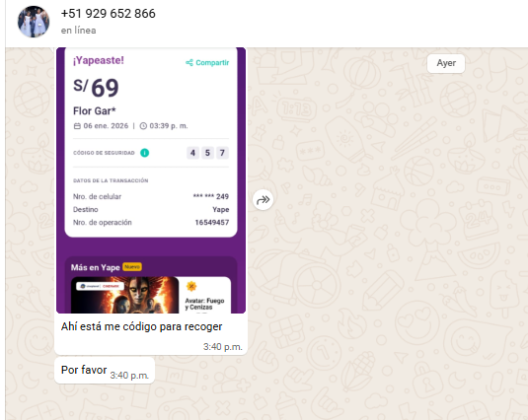
Task: Click the Compartir share icon in receipt
Action: coord(189,62)
